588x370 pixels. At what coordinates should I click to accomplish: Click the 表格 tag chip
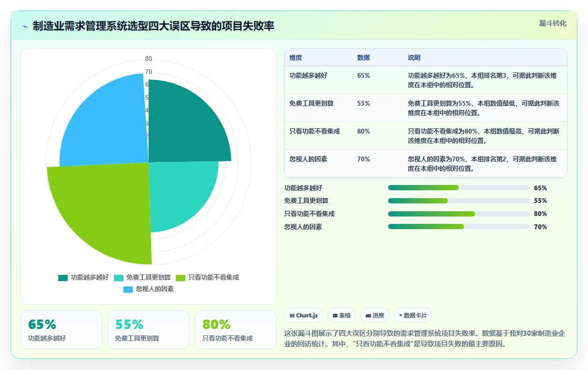click(x=342, y=315)
